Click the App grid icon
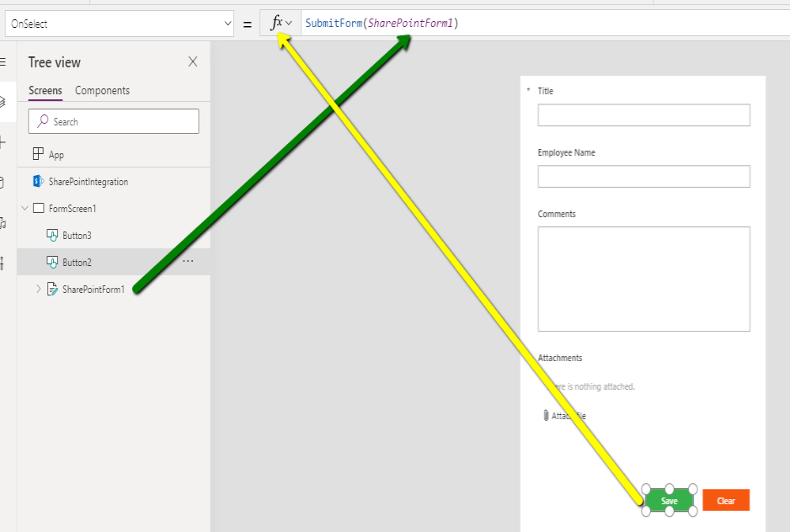The image size is (790, 532). tap(38, 154)
